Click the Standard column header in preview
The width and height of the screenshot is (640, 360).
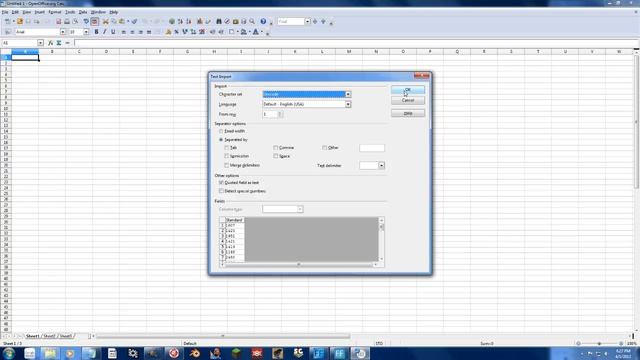click(234, 220)
